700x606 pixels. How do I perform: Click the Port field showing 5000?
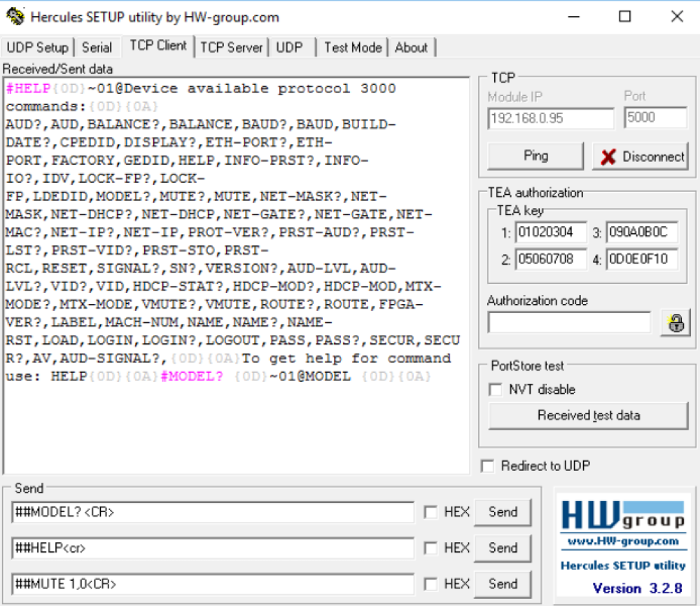coord(655,118)
